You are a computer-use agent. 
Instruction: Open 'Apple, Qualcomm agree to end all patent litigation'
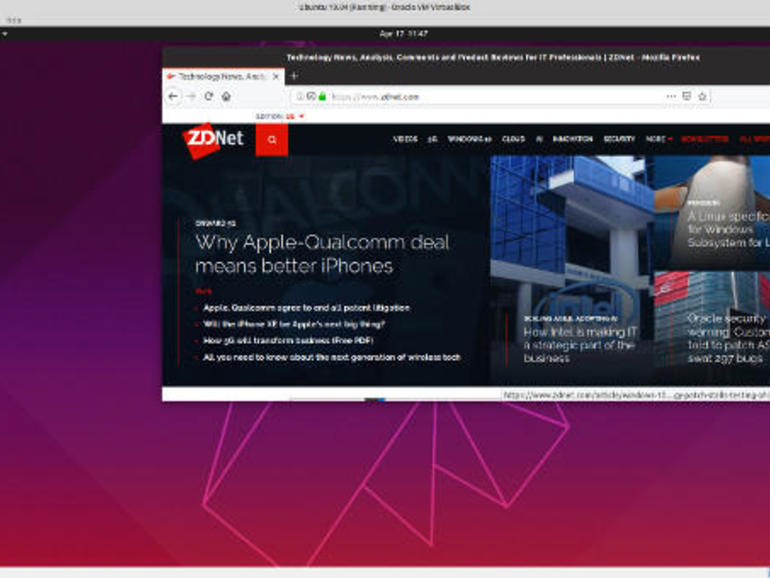306,308
